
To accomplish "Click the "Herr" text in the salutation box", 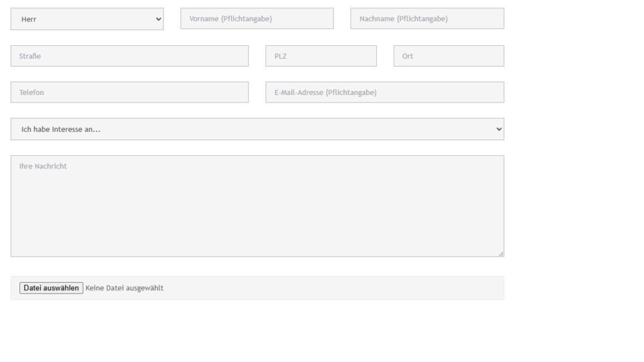I will (29, 19).
